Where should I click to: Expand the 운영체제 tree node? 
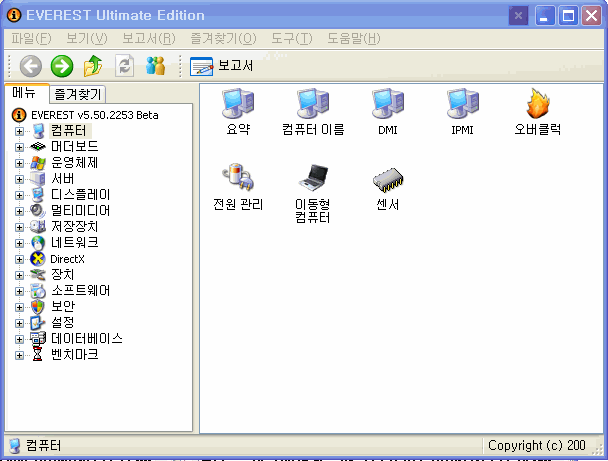pos(19,163)
